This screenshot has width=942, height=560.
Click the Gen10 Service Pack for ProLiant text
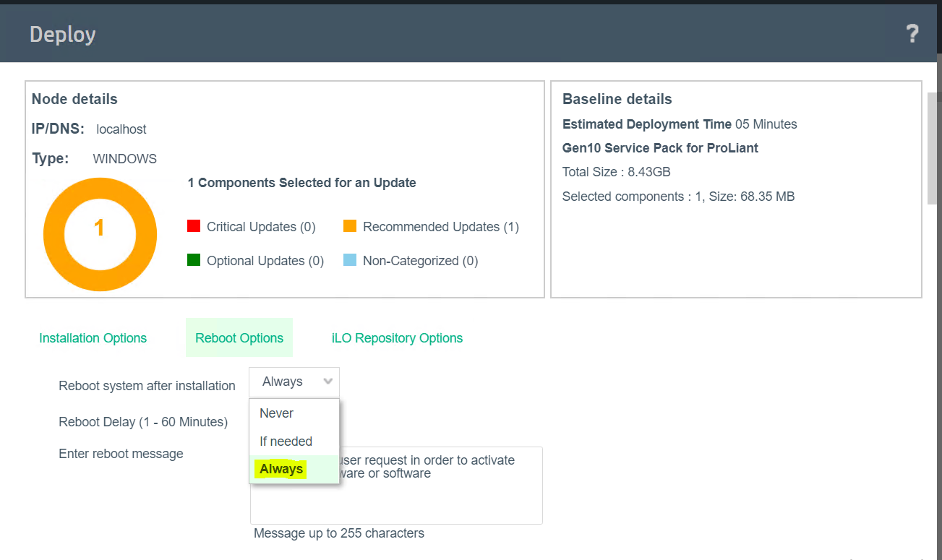tap(660, 148)
